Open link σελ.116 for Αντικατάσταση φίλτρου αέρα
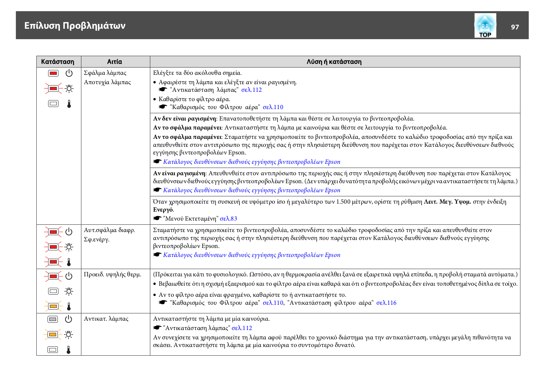This screenshot has height=392, width=554. [x=386, y=303]
